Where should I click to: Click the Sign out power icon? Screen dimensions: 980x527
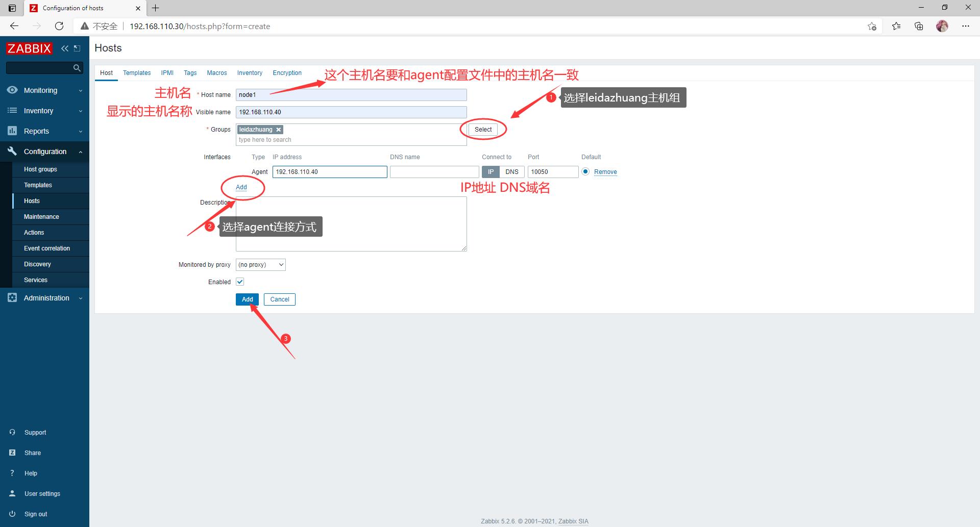(x=12, y=514)
